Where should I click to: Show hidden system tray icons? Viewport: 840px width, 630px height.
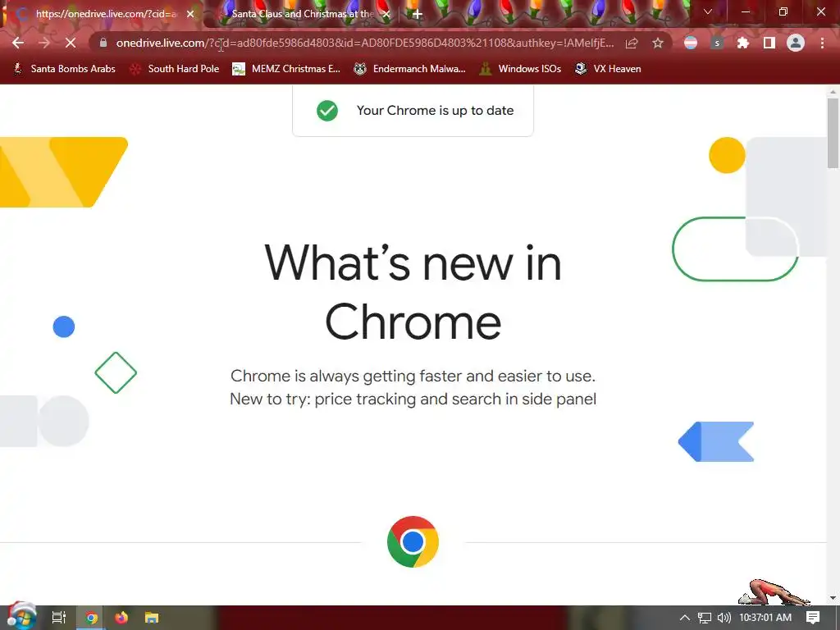[x=685, y=618]
